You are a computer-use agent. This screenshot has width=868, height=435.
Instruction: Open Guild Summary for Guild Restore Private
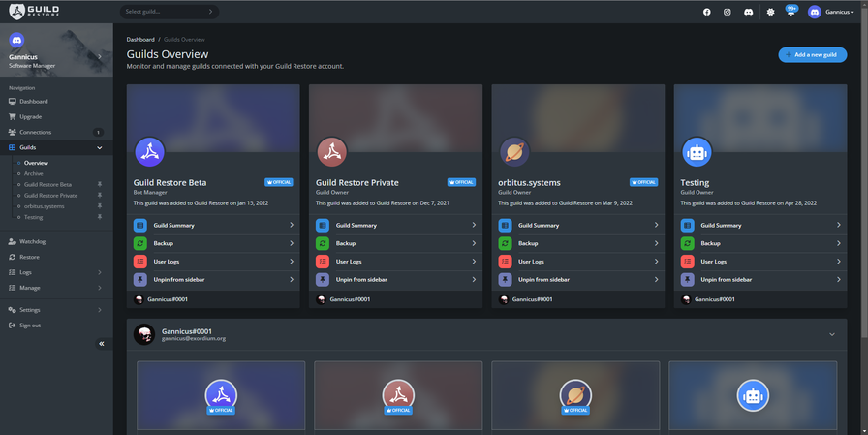(395, 225)
